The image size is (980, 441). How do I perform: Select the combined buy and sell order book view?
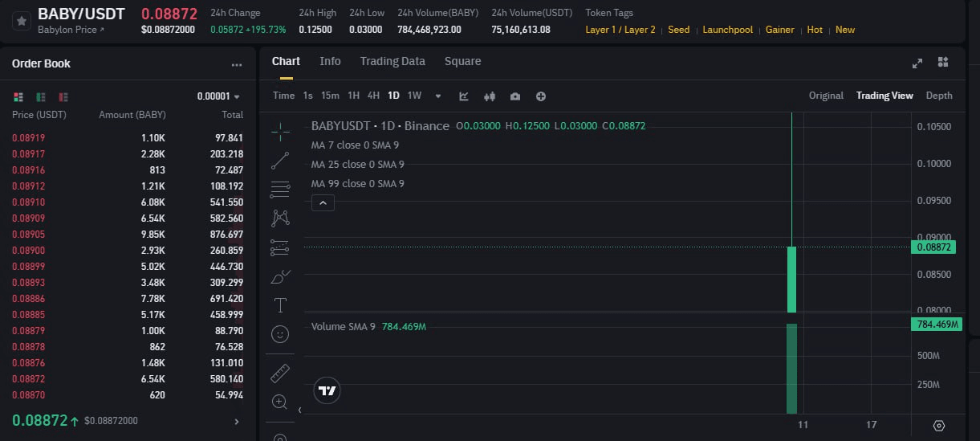tap(18, 96)
